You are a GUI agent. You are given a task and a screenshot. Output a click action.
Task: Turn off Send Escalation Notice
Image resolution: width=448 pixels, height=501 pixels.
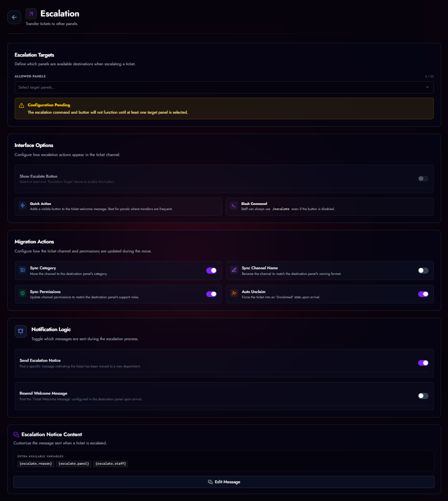pyautogui.click(x=422, y=363)
